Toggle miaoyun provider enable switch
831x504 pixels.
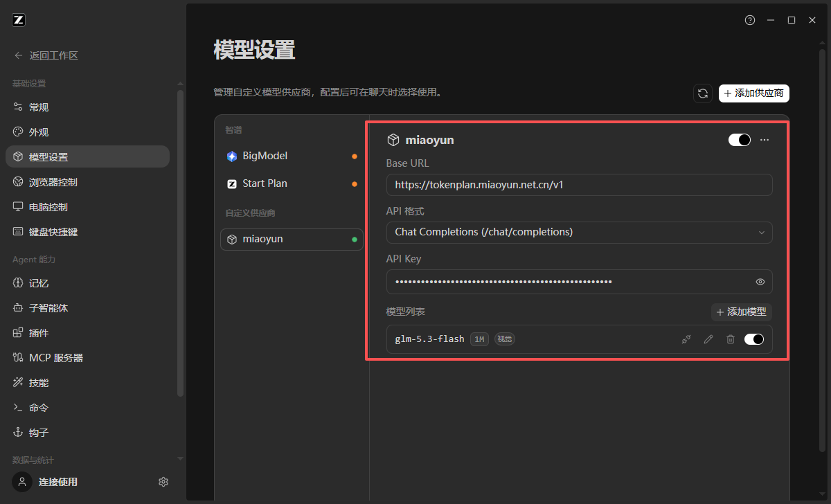click(740, 140)
